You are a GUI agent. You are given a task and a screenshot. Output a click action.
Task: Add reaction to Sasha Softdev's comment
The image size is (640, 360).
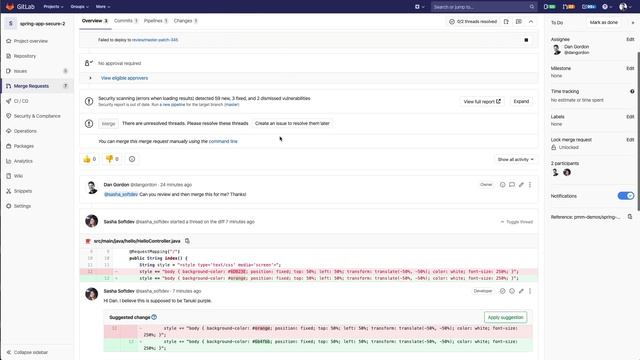pos(512,291)
